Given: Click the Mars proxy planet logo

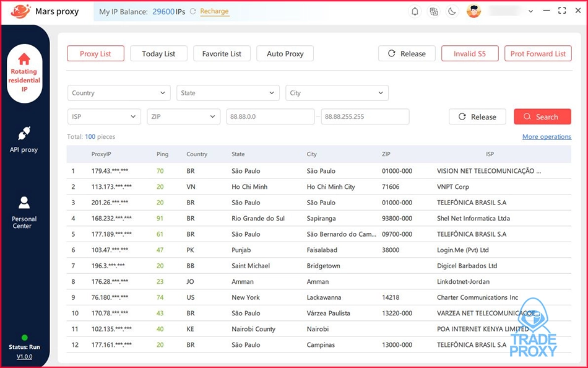Looking at the screenshot, I should 20,11.
